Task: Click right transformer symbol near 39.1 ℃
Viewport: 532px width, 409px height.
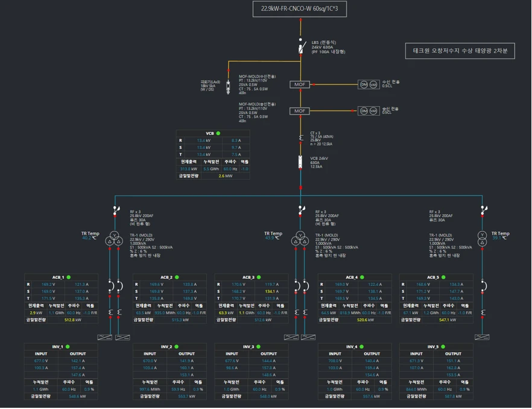Action: (x=482, y=239)
